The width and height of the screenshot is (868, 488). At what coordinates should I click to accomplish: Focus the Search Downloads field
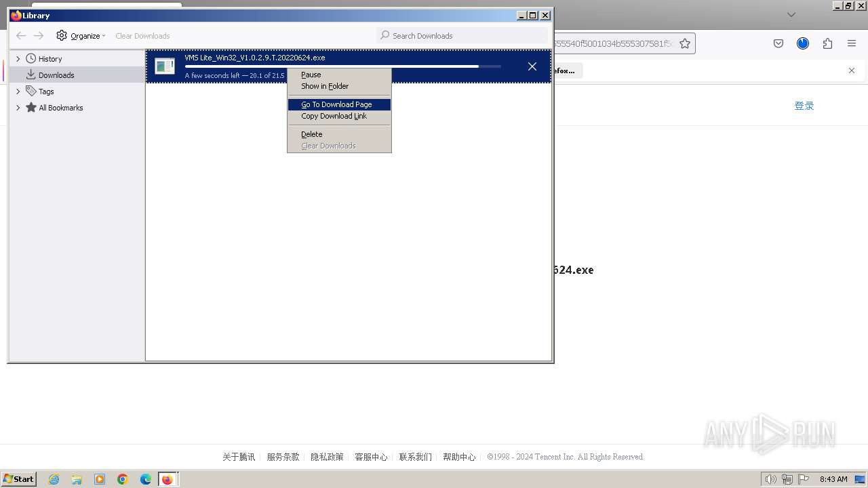coord(462,36)
